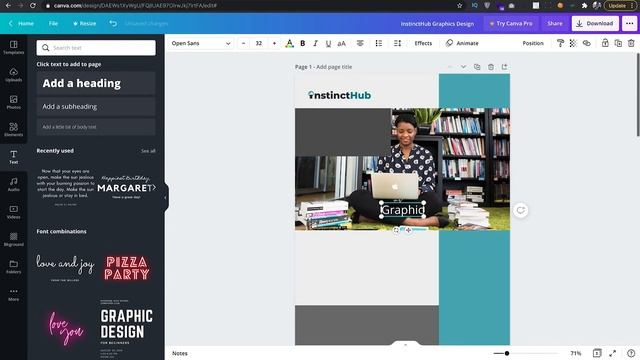This screenshot has height=360, width=640.
Task: Lock the selected element
Action: 605,43
